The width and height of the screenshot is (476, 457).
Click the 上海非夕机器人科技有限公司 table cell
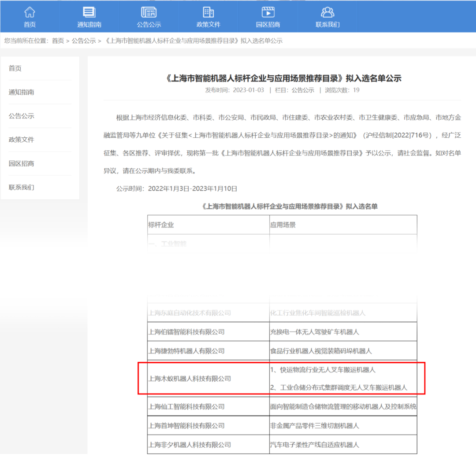(x=190, y=445)
